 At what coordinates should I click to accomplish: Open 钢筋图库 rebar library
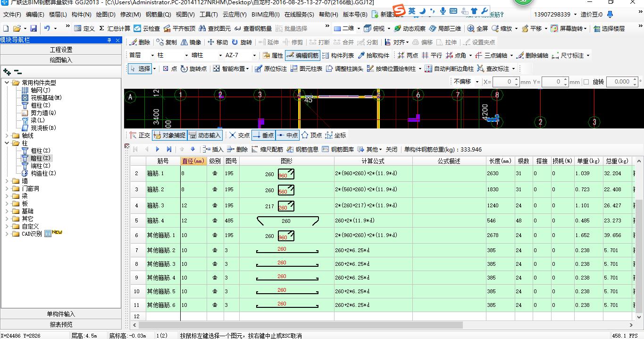pos(338,149)
